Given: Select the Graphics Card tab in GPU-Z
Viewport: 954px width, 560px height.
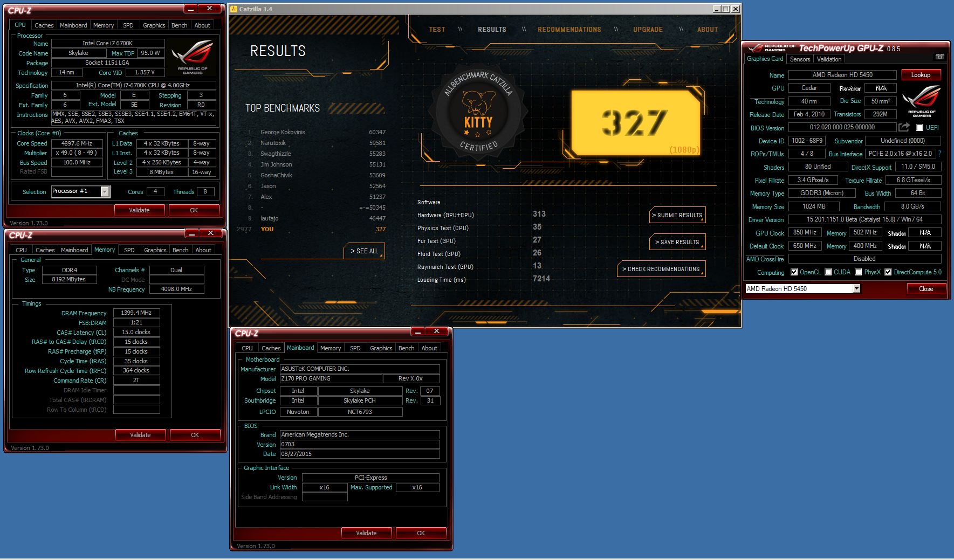Looking at the screenshot, I should click(x=765, y=59).
